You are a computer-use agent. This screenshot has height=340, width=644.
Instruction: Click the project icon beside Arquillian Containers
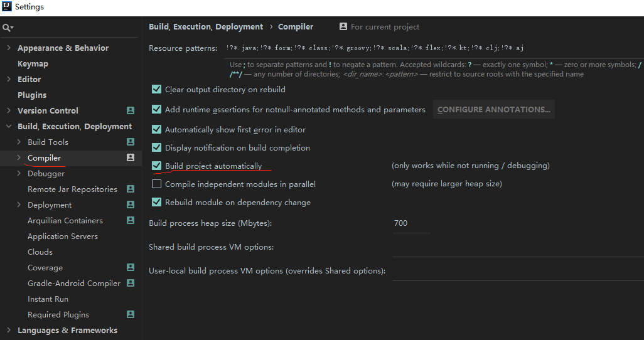click(131, 220)
